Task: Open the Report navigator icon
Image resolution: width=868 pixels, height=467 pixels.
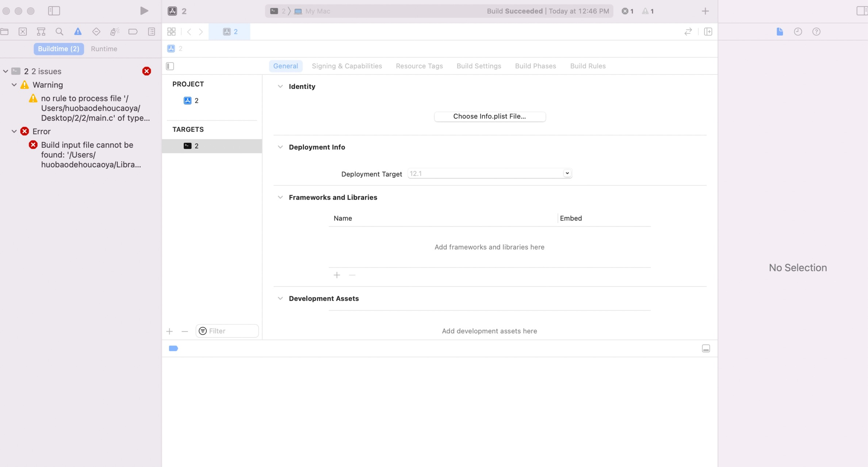Action: click(152, 32)
